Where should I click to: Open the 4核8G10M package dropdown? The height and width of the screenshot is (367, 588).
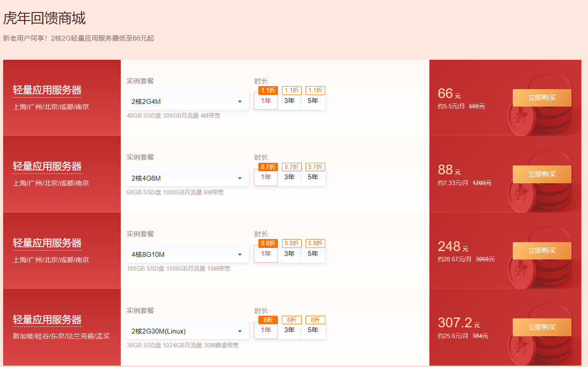click(187, 255)
